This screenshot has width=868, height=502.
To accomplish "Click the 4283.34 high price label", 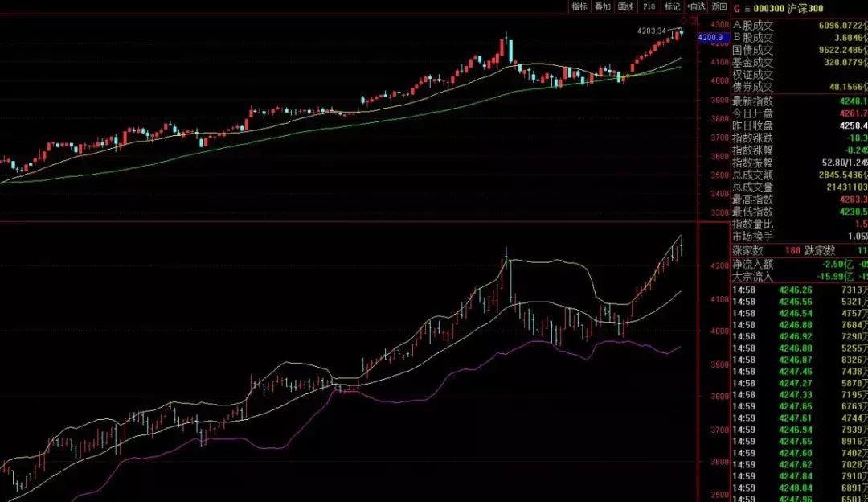I will [x=652, y=31].
